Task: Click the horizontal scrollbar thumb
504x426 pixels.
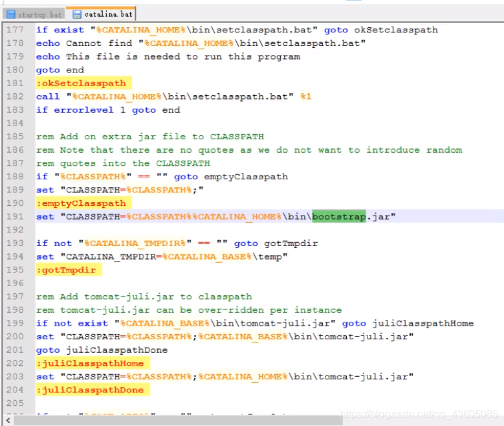Action: pyautogui.click(x=179, y=420)
